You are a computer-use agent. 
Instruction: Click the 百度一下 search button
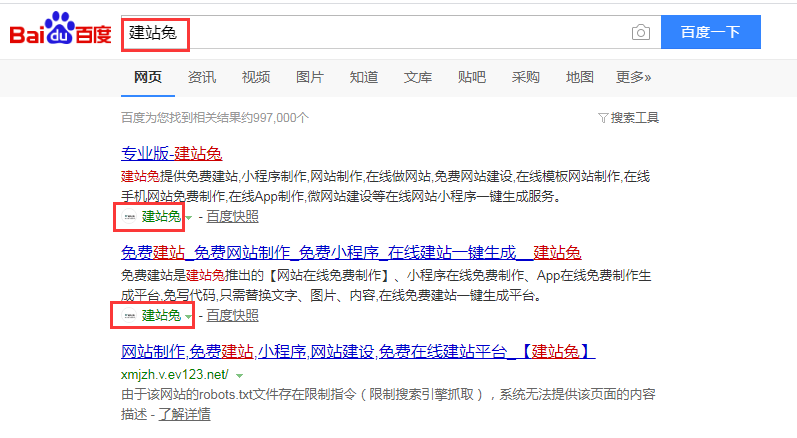pos(711,32)
